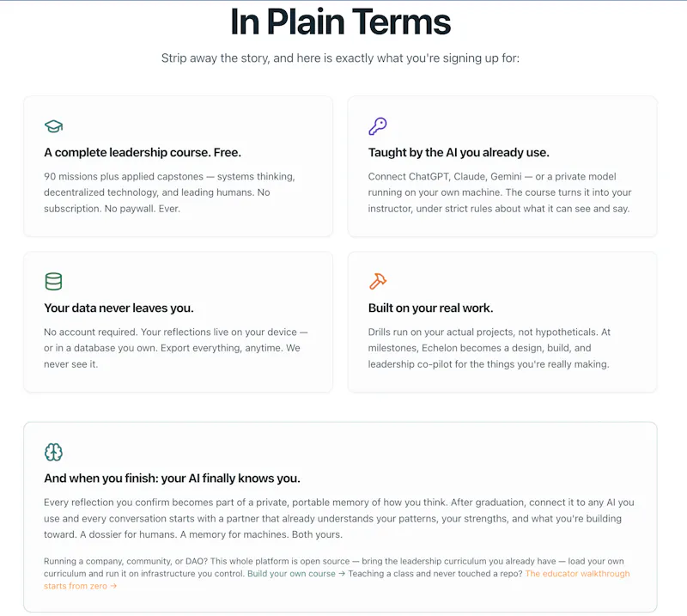Click the No account required description text
The image size is (687, 616).
point(176,348)
